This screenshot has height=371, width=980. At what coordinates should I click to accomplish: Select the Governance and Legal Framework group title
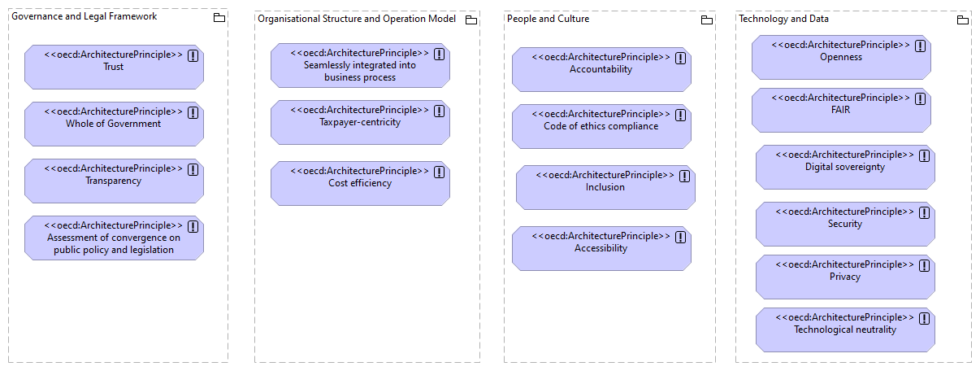tap(85, 16)
